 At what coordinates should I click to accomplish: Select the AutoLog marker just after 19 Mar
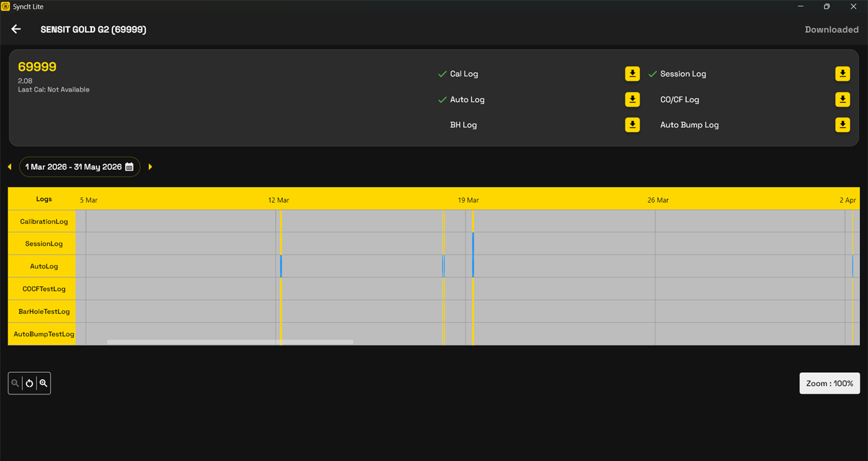[473, 266]
